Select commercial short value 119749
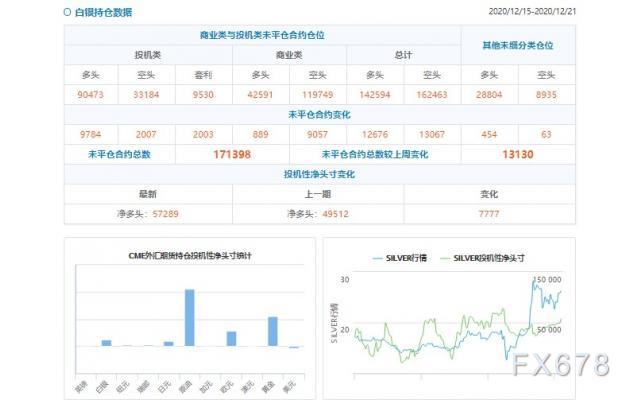 coord(318,95)
